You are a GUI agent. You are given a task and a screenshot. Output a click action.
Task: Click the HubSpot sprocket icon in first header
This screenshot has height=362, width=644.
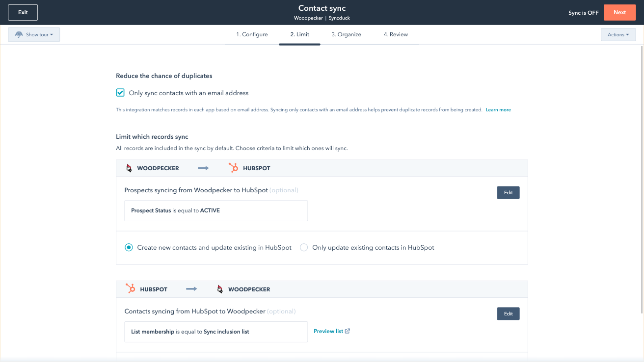[234, 168]
